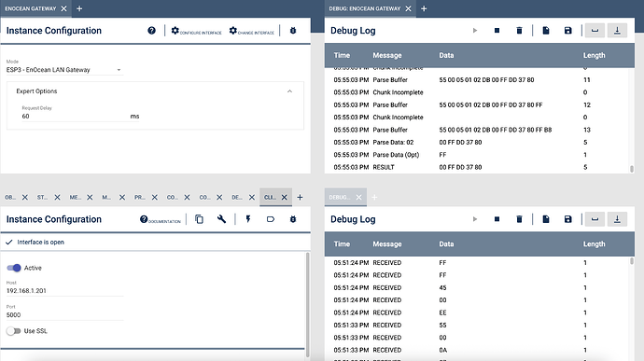Toggle space bar icon in top Debug Log
Image resolution: width=644 pixels, height=361 pixels.
coord(595,31)
